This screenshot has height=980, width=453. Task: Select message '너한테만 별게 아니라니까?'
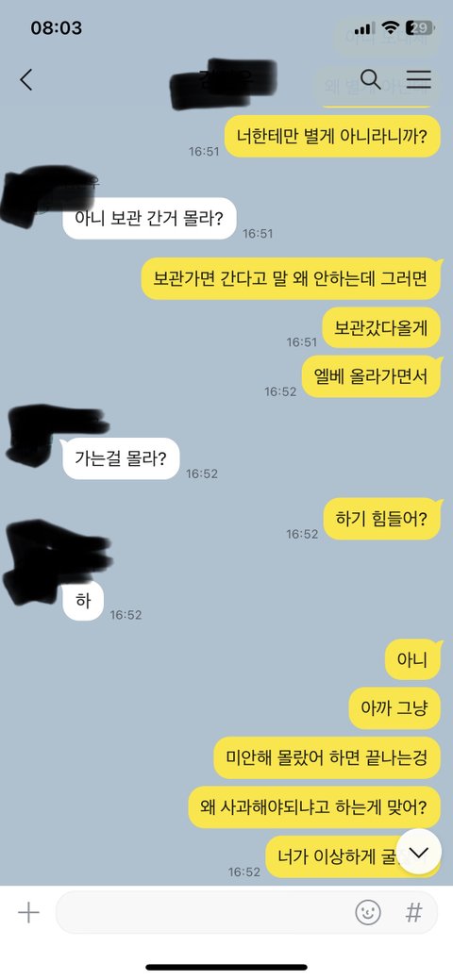pyautogui.click(x=332, y=136)
